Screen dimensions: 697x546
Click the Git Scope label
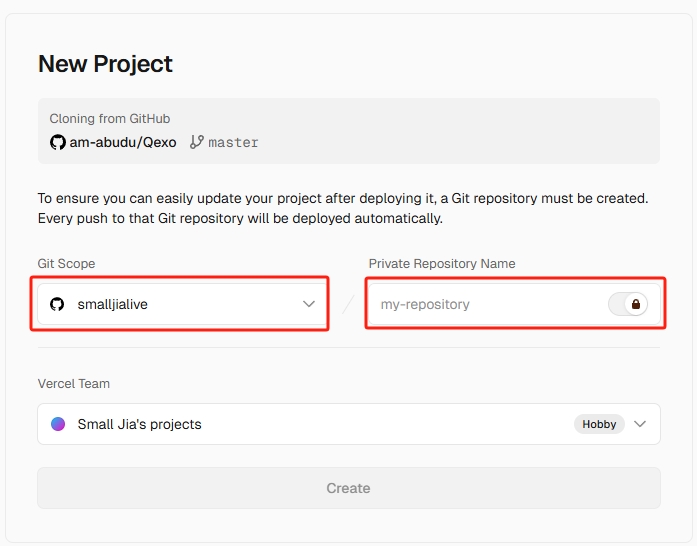click(x=66, y=264)
